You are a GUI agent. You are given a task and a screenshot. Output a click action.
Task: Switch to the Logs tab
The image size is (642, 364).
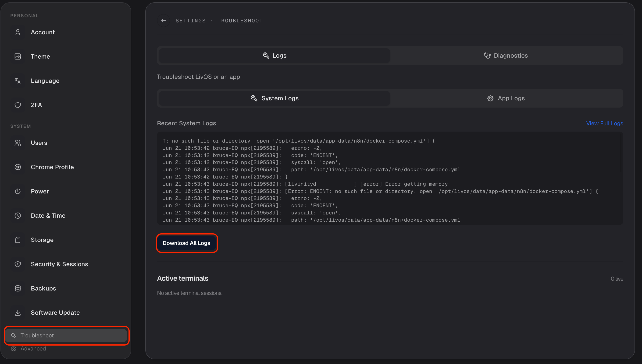274,56
